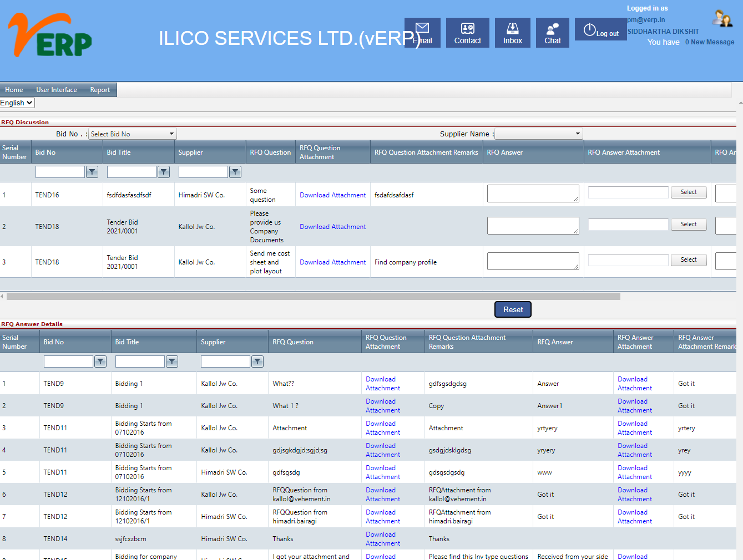
Task: Click Bid No filter field in Answer Details
Action: [68, 362]
